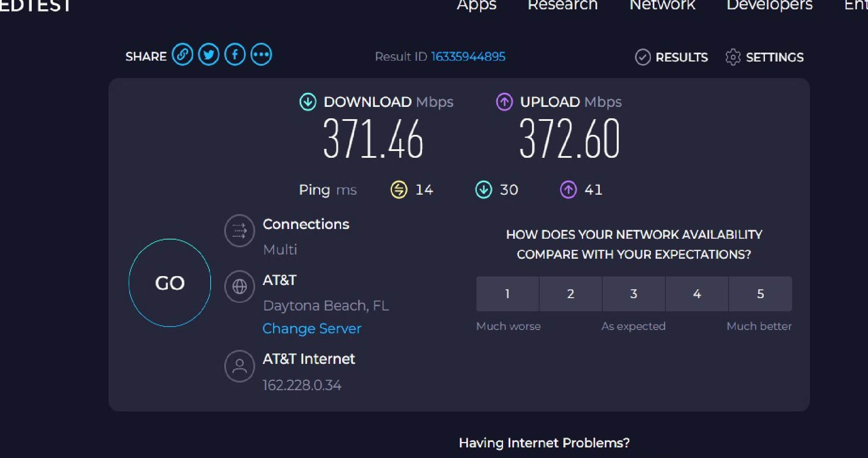This screenshot has width=868, height=458.
Task: Click the user account icon
Action: [239, 366]
